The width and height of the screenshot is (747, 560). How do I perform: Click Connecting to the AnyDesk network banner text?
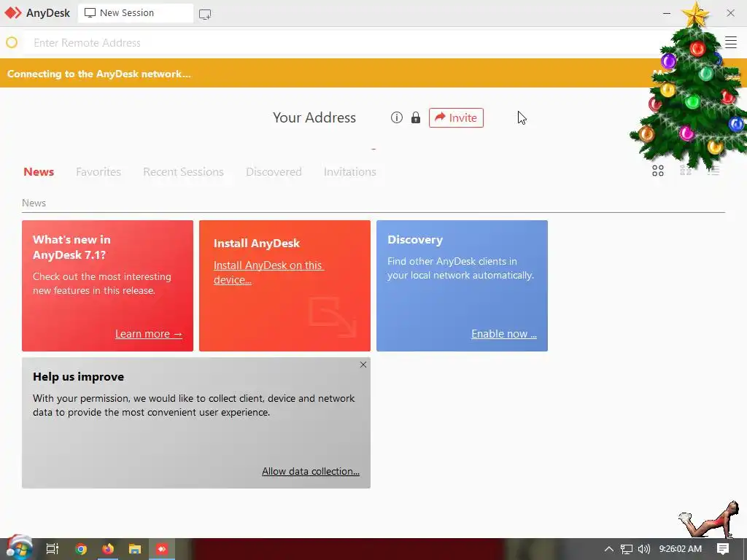point(98,74)
